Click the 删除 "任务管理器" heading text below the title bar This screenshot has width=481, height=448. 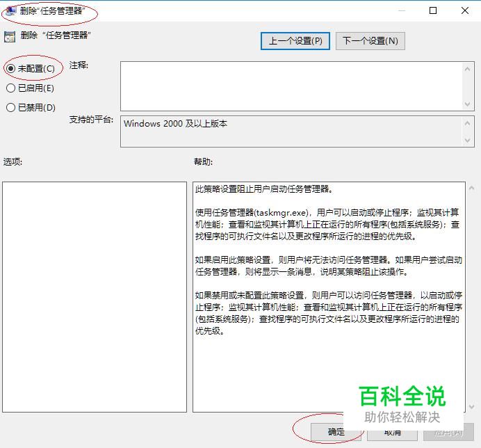(x=56, y=35)
